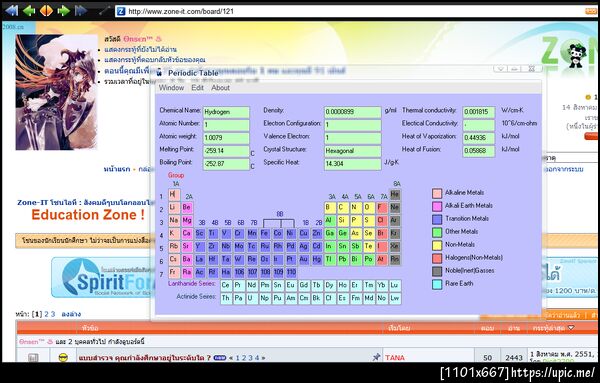Screen dimensions: 600x383
Task: Click the Alkali Earth Metals magenta swatch
Action: [437, 206]
